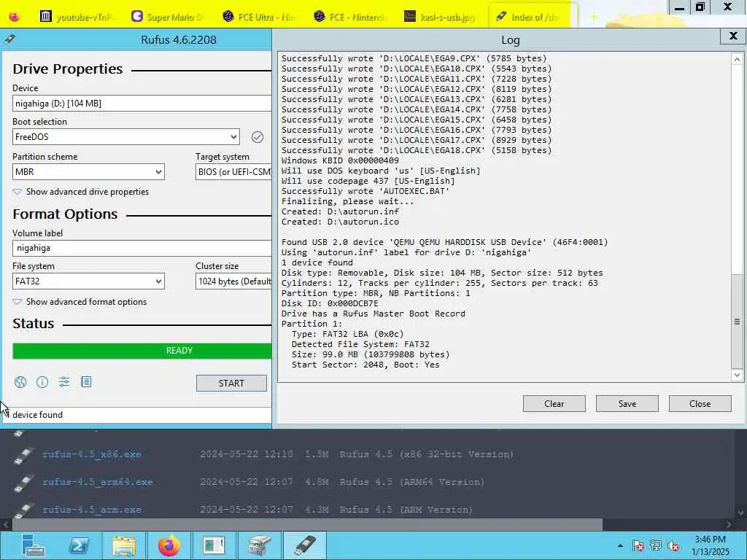Open File Explorer from taskbar
The image size is (747, 560).
click(x=124, y=545)
